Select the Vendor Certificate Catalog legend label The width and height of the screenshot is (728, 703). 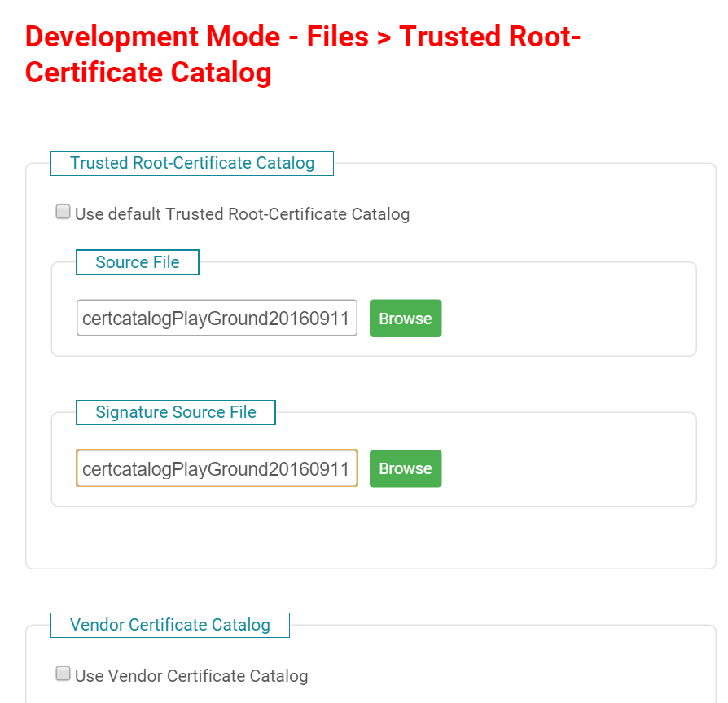170,625
